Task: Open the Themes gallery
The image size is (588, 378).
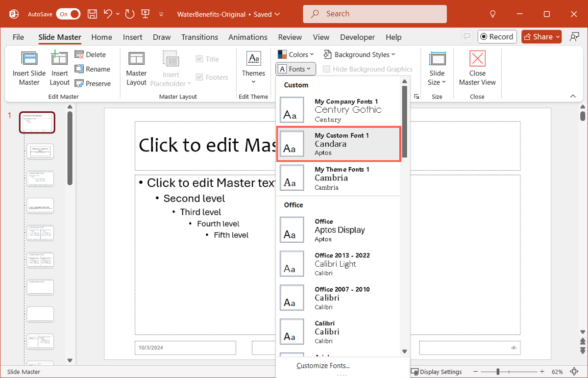Action: point(253,68)
